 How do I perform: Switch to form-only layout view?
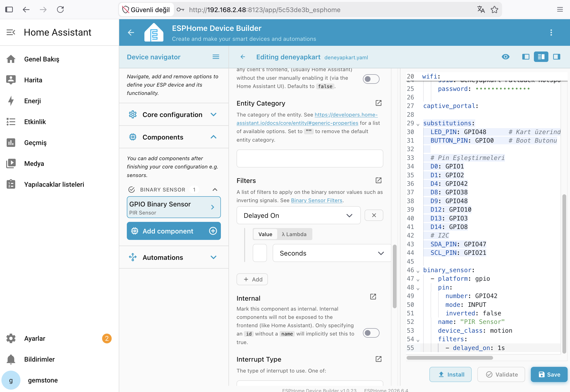pos(526,57)
